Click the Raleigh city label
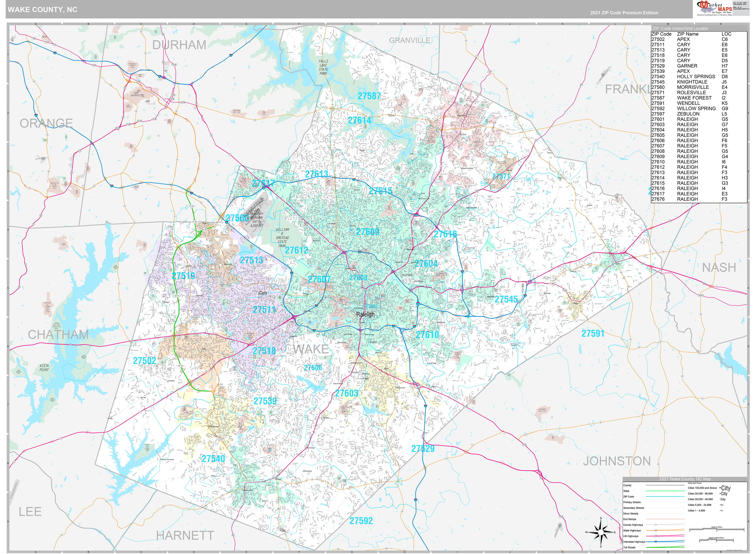Screen dimensions: 756x554 pyautogui.click(x=365, y=314)
